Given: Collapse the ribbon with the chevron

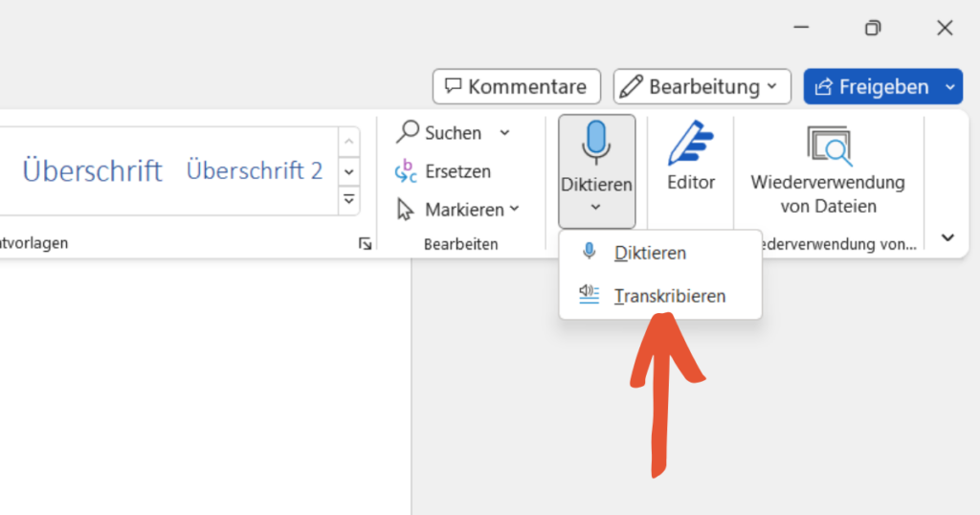Looking at the screenshot, I should click(x=947, y=237).
